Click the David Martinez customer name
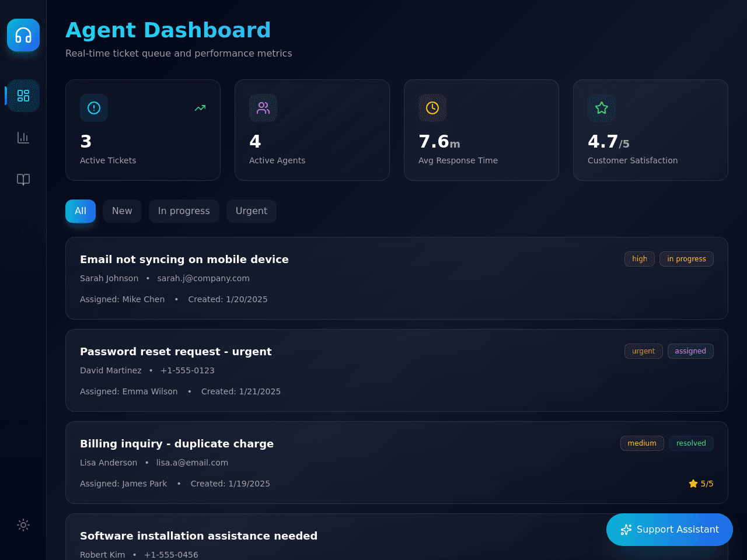 tap(110, 370)
